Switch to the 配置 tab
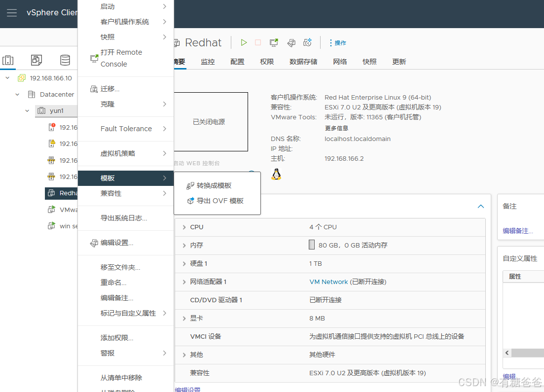This screenshot has width=544, height=392. pyautogui.click(x=237, y=62)
